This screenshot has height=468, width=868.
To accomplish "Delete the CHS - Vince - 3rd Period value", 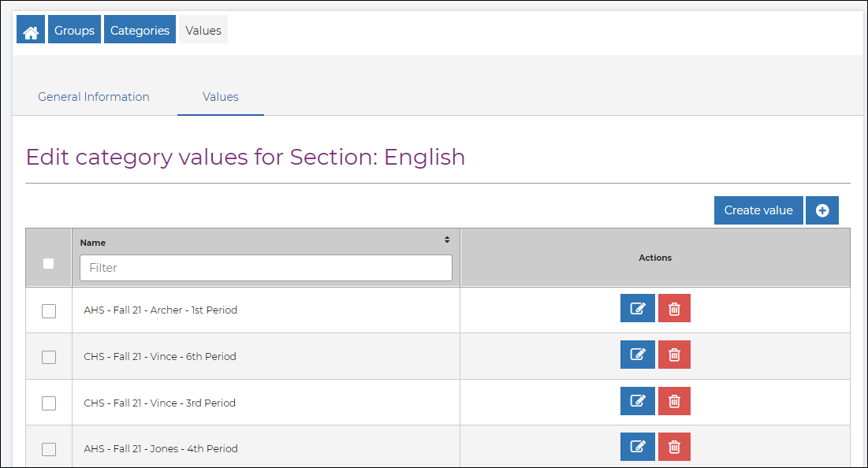I will tap(674, 400).
